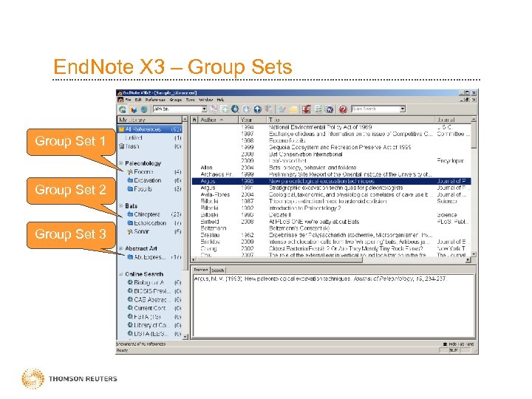Click the Eocene smart group icon
Viewport: 532px width, 399px height.
(x=129, y=171)
